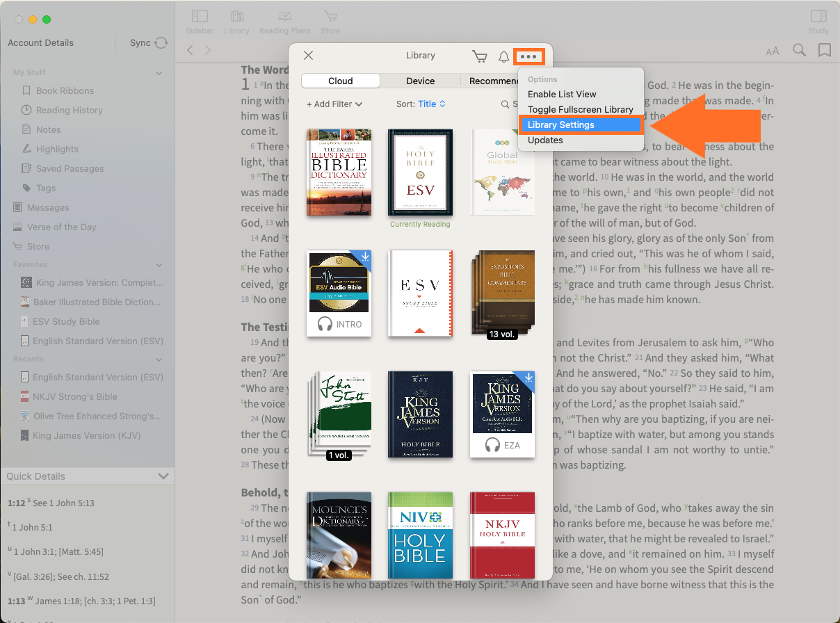This screenshot has height=623, width=840.
Task: Select Enable List View option
Action: (x=562, y=94)
